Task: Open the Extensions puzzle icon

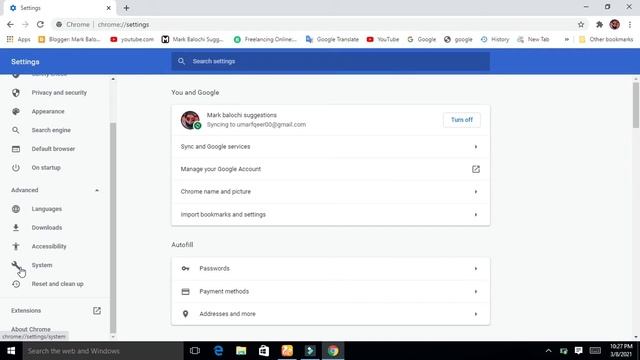Action: (x=599, y=24)
